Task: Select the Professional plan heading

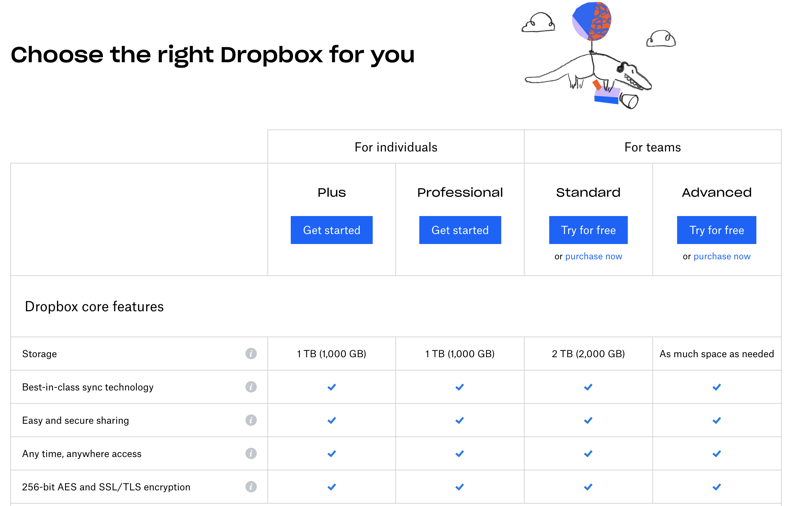Action: (460, 192)
